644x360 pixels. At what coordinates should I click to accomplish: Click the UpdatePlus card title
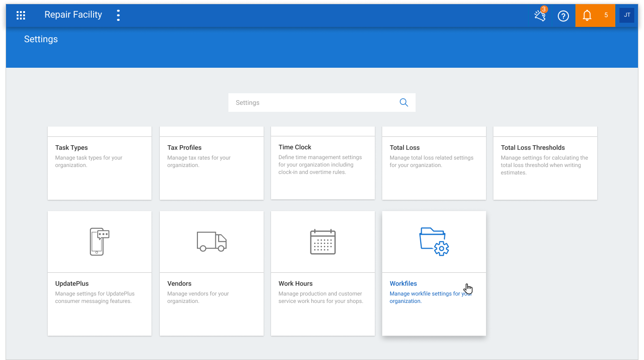click(x=72, y=283)
